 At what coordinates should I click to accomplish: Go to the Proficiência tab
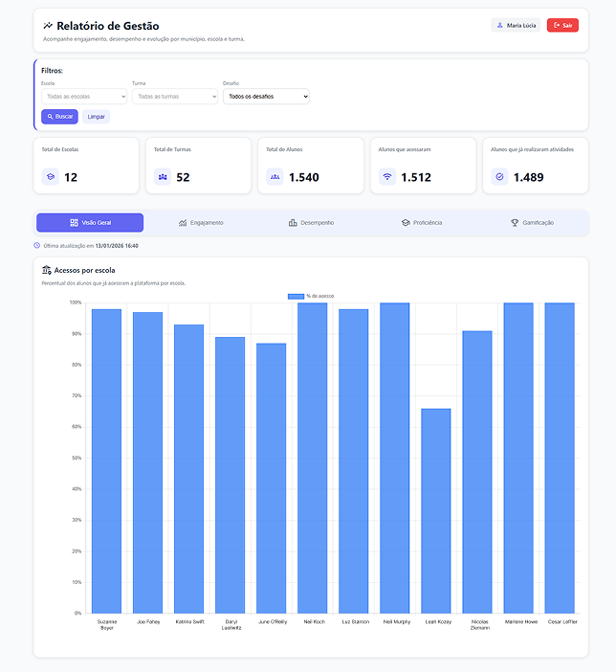point(422,223)
